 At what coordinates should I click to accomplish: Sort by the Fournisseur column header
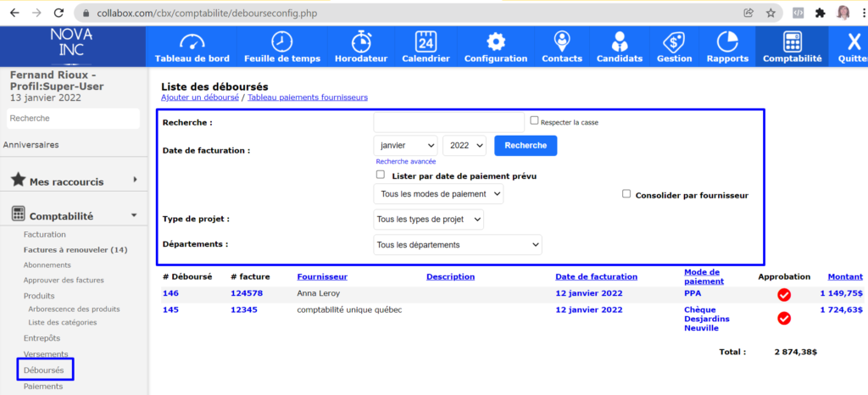(x=322, y=276)
